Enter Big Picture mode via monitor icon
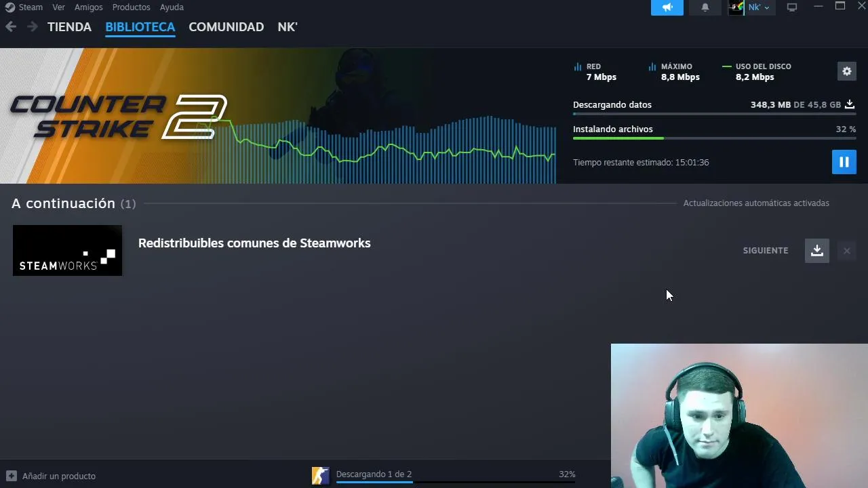868x488 pixels. coord(791,7)
